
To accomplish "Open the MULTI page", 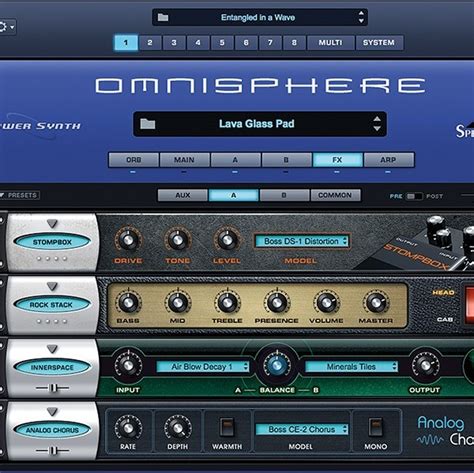I will coord(330,43).
